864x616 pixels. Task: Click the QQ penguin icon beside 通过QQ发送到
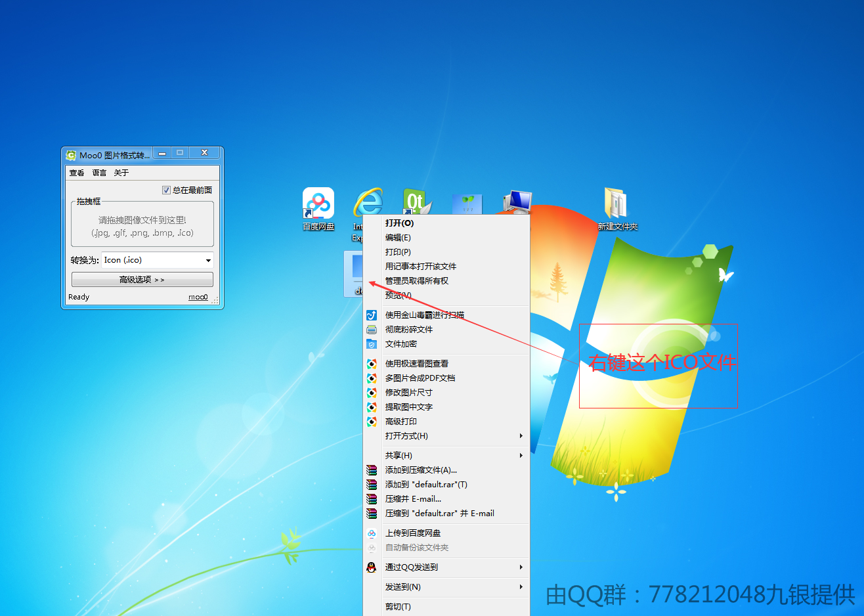click(x=372, y=567)
